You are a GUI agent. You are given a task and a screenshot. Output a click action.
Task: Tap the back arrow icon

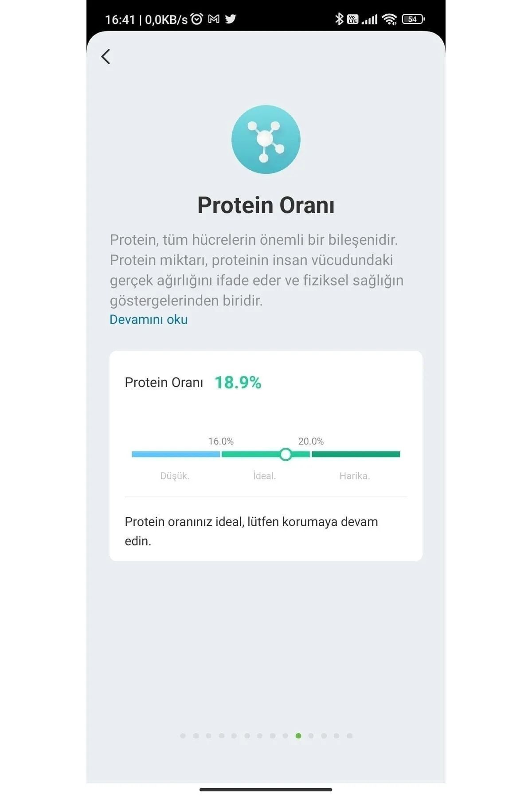coord(106,57)
